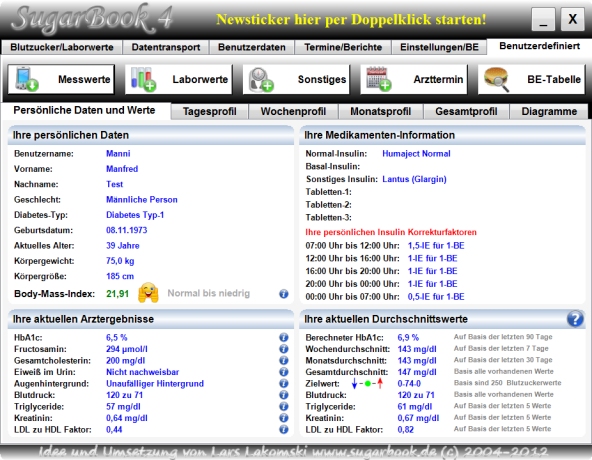Viewport: 592px width, 460px height.
Task: Click the Nicht nachweisbar value
Action: click(142, 372)
